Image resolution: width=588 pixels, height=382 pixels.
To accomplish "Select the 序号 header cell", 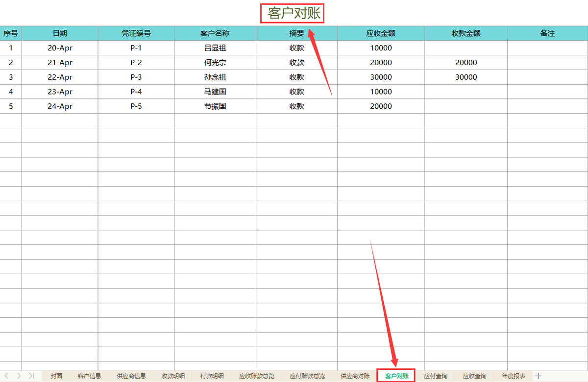I will tap(11, 33).
